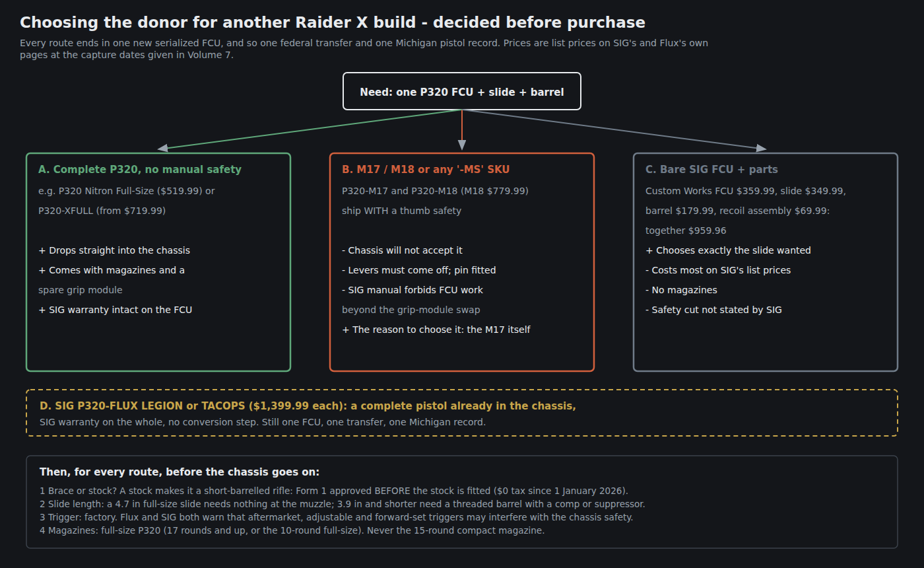Select the dashed box D FLUX LEGION heading
924x568 pixels.
308,406
